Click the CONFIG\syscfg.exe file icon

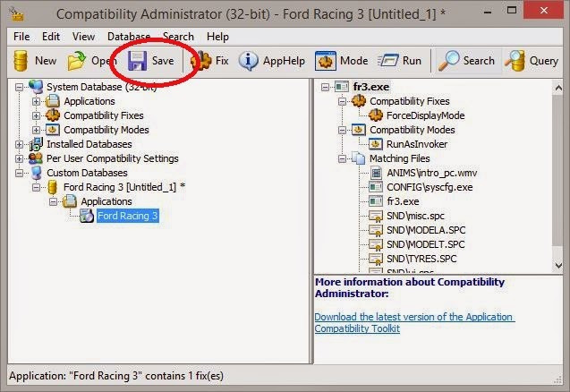[x=376, y=187]
